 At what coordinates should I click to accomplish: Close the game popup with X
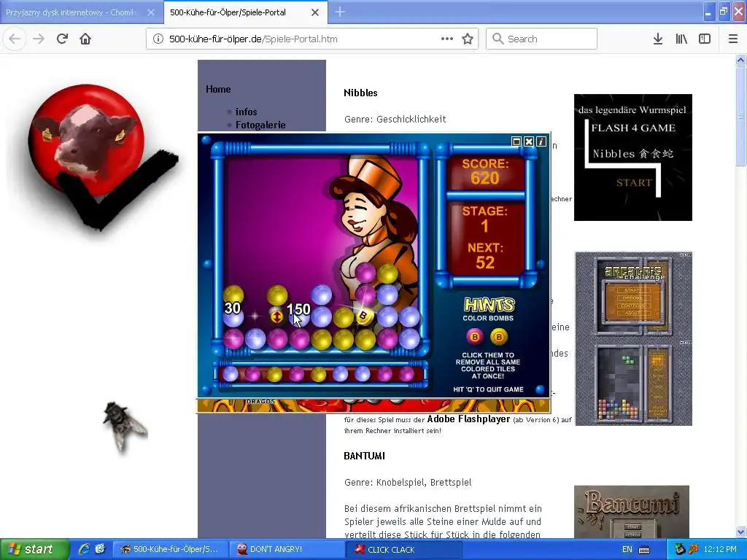coord(529,141)
